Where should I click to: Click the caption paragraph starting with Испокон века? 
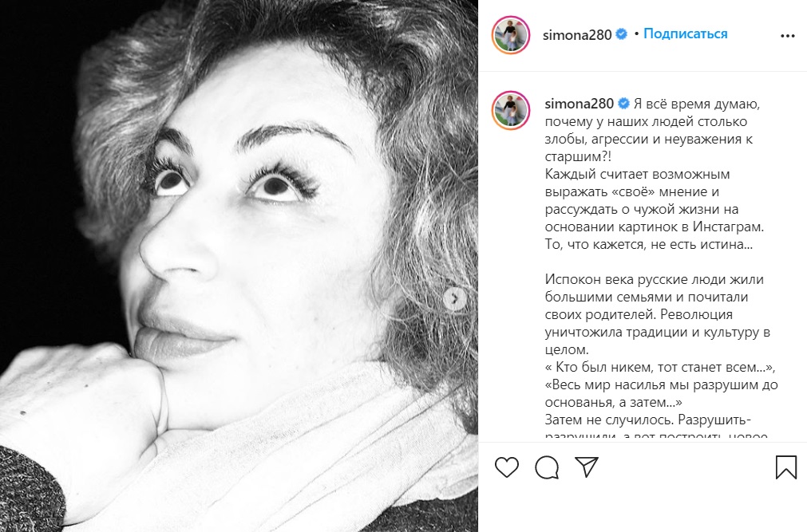657,314
